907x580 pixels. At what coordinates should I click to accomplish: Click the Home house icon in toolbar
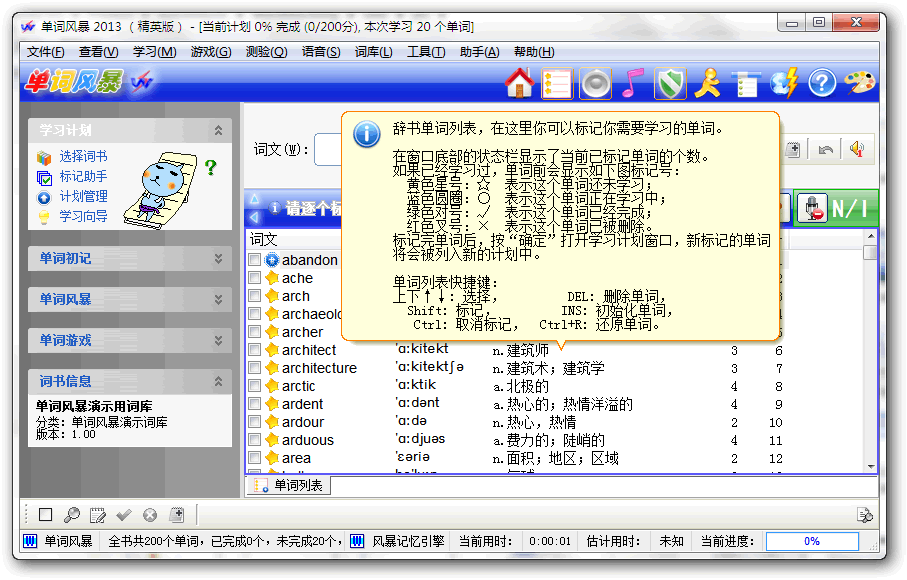(x=519, y=83)
